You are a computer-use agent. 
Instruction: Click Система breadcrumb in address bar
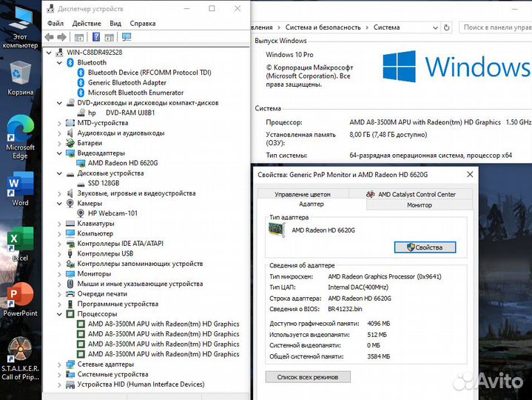(386, 27)
